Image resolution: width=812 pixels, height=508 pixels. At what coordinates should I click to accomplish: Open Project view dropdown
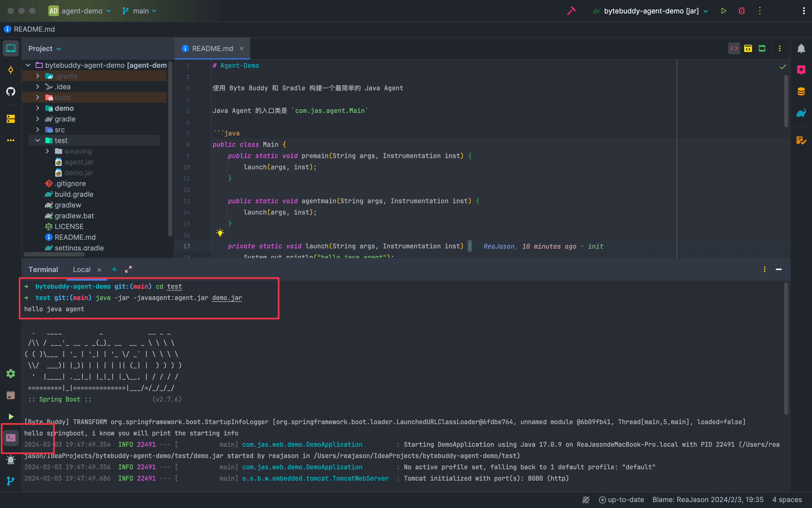point(44,49)
